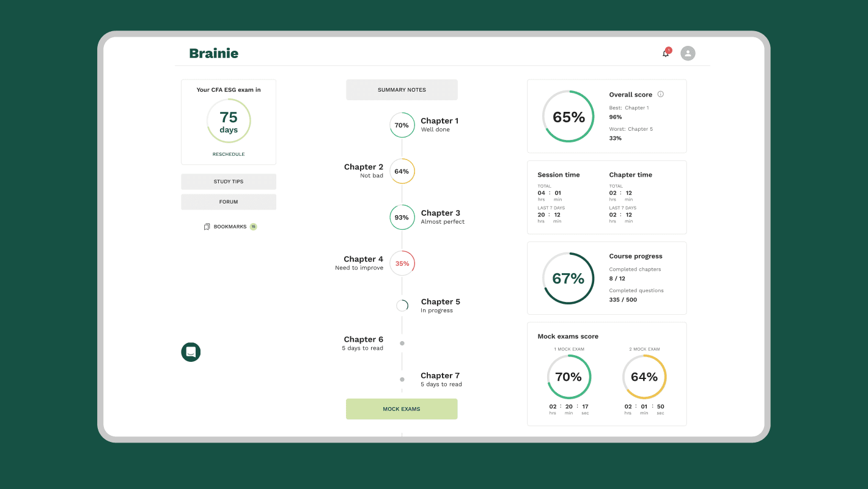The height and width of the screenshot is (489, 868).
Task: Open the chat support bubble icon
Action: pyautogui.click(x=191, y=352)
